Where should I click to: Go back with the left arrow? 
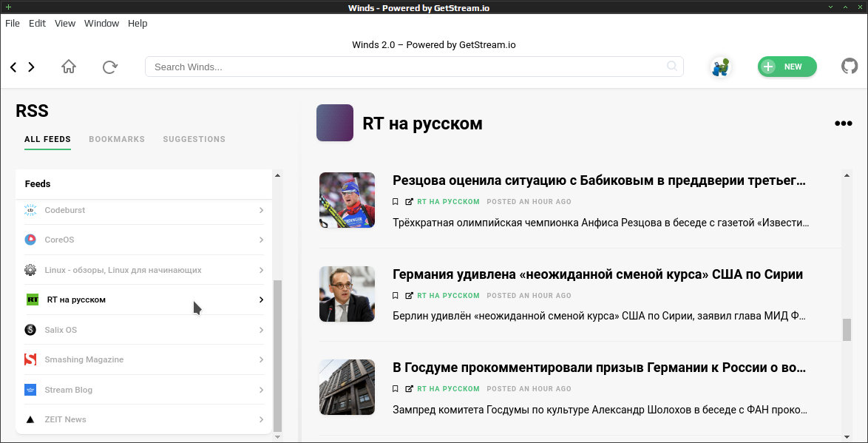pyautogui.click(x=13, y=67)
